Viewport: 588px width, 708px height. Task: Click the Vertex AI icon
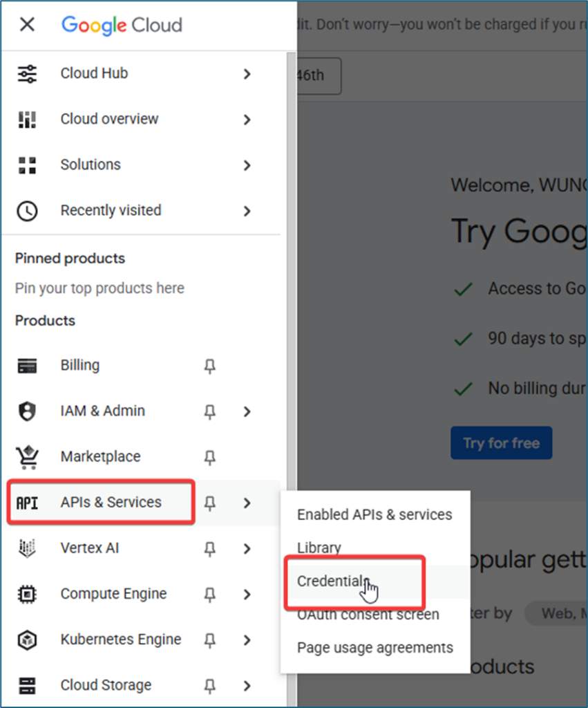tap(27, 548)
